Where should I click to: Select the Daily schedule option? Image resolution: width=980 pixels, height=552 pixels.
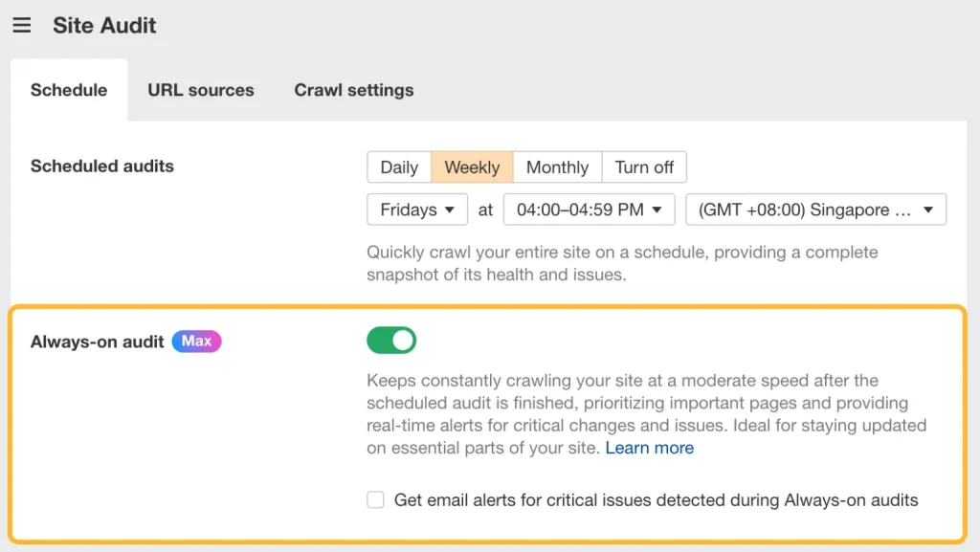[399, 166]
